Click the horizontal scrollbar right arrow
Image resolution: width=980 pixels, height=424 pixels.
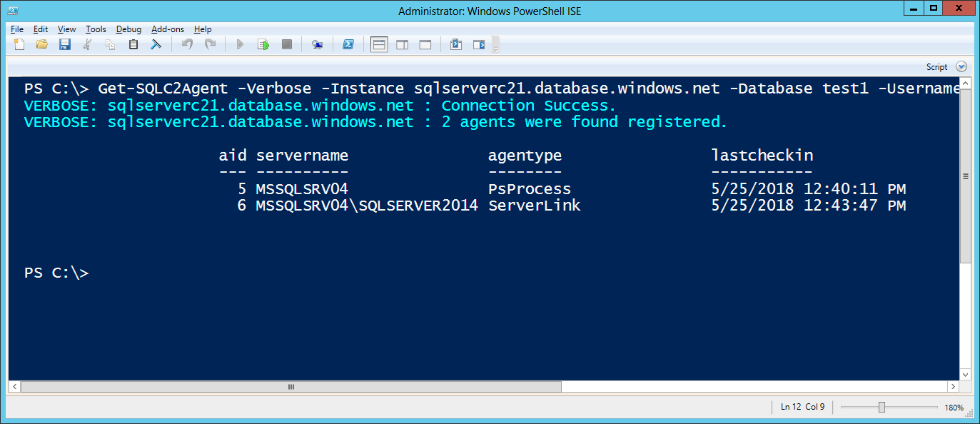click(x=953, y=386)
